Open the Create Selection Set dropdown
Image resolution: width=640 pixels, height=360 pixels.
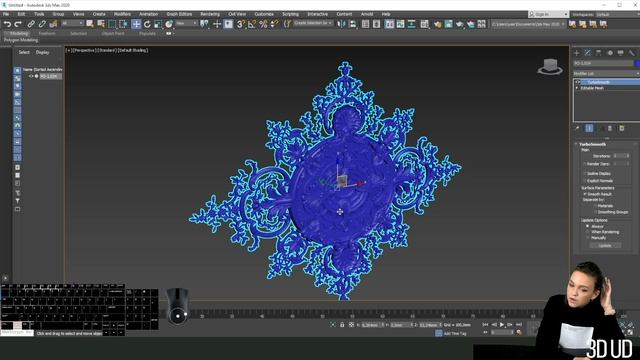pos(313,24)
